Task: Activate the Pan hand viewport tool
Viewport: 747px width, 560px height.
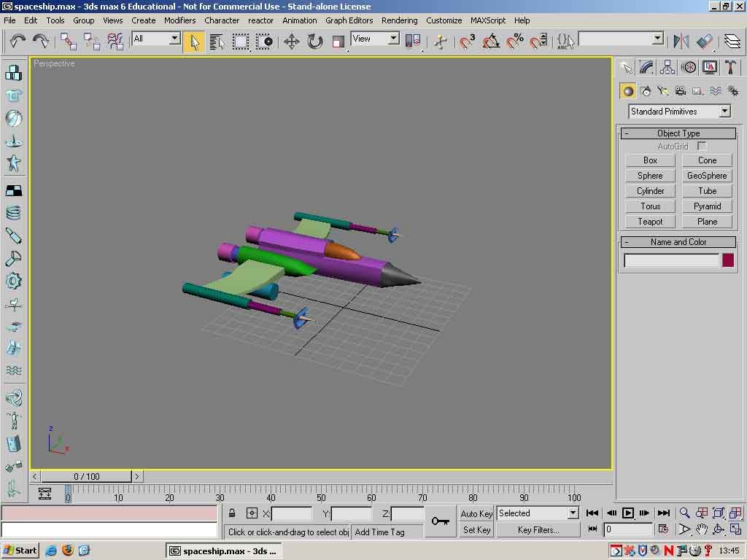Action: (701, 529)
